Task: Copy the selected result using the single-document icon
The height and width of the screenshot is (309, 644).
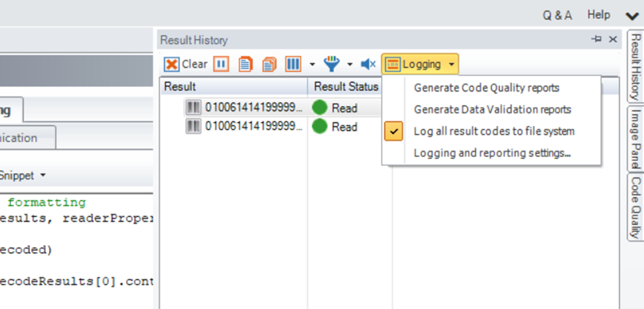Action: pos(245,64)
